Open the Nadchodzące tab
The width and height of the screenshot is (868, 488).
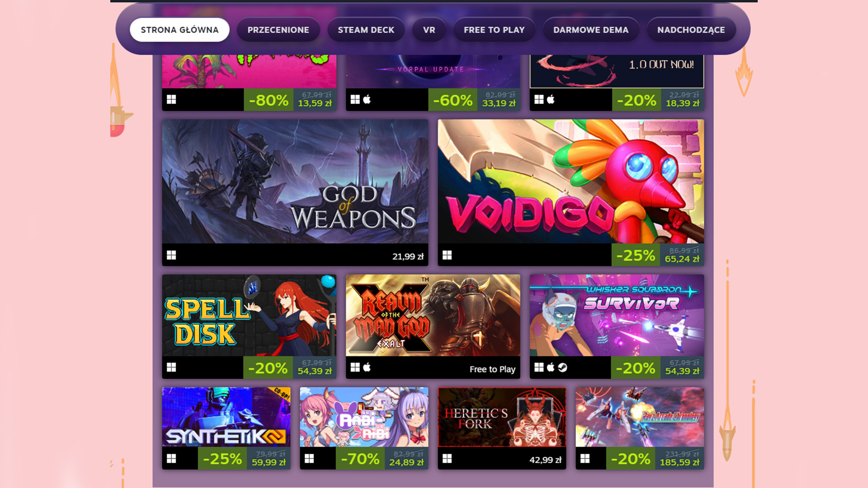pos(691,30)
